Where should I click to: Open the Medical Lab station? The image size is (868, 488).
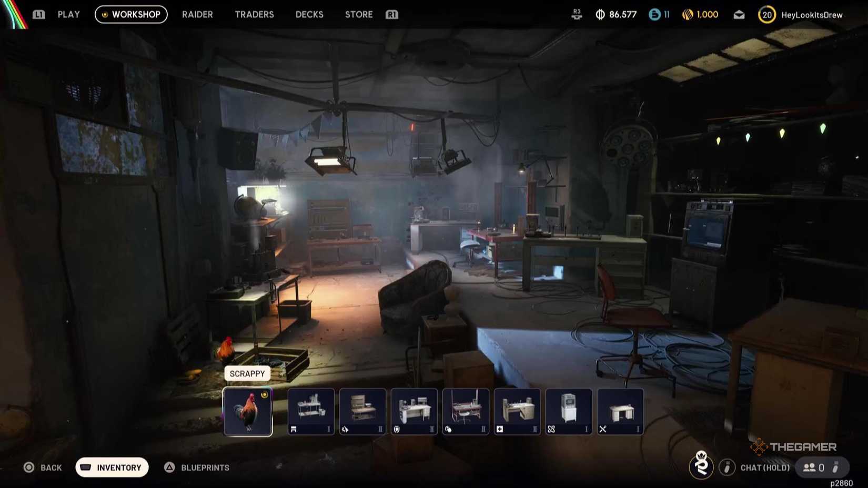pos(517,411)
